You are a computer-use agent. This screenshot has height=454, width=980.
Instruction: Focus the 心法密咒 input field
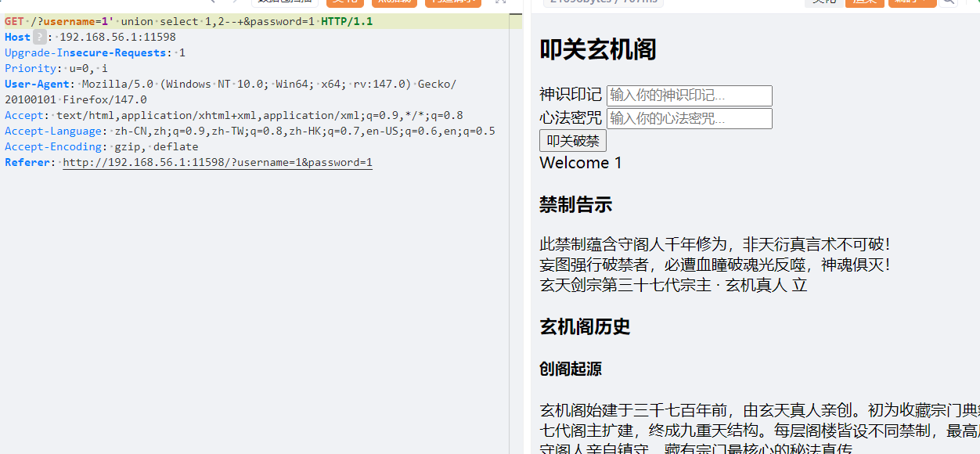click(x=689, y=119)
